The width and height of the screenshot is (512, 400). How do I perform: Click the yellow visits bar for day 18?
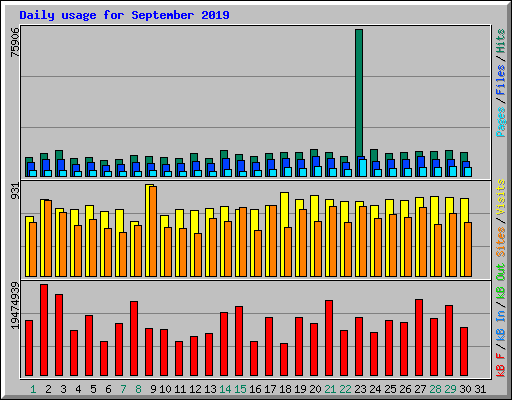coord(283,234)
